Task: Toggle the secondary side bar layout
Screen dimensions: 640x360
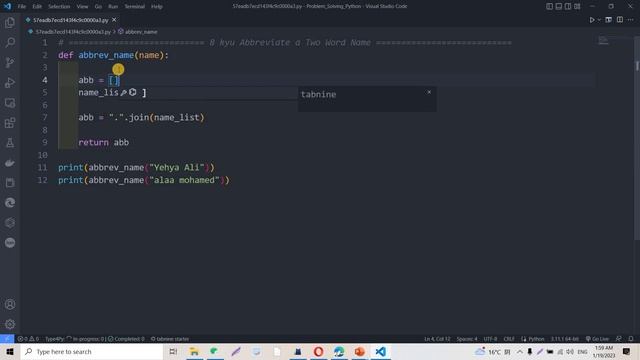Action: tap(568, 6)
